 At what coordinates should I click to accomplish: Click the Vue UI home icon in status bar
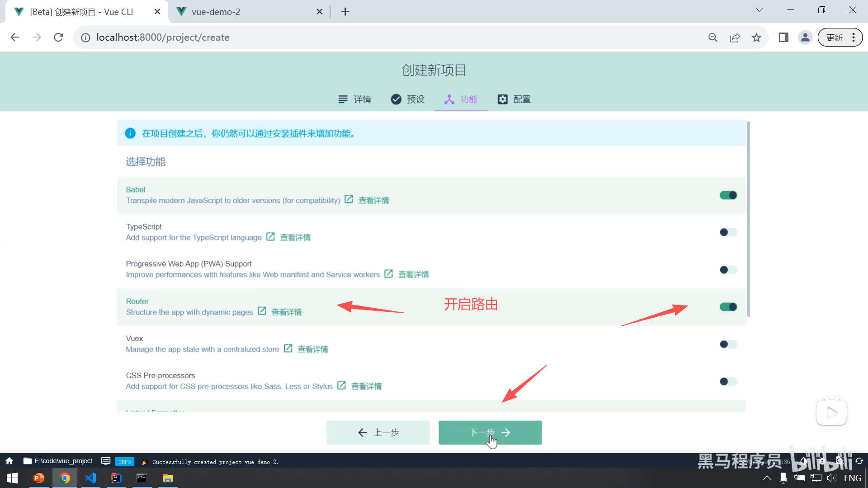9,461
